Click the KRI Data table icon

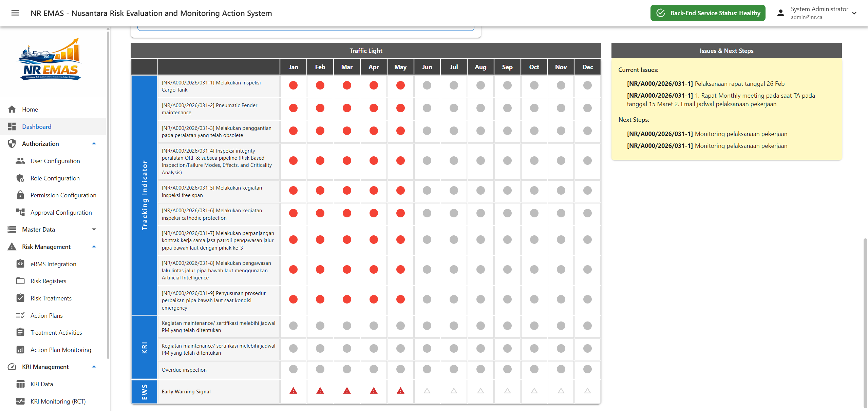click(20, 384)
